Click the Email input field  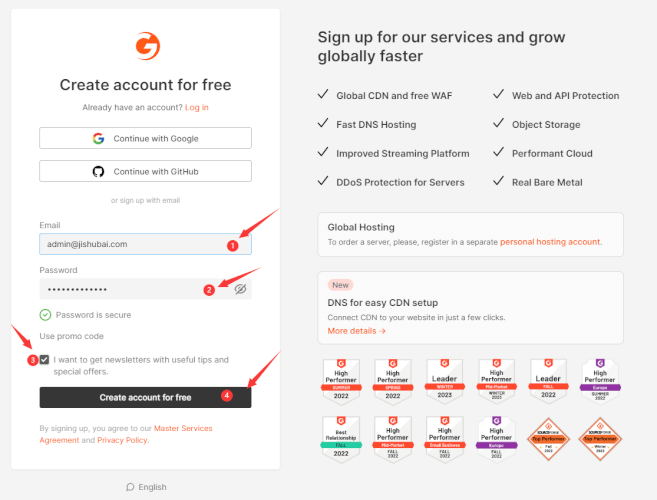point(130,243)
